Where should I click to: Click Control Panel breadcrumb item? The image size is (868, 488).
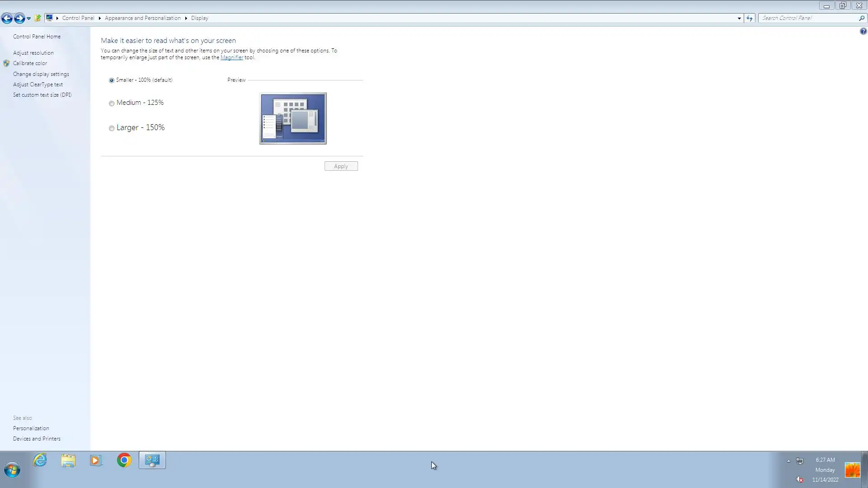point(78,18)
